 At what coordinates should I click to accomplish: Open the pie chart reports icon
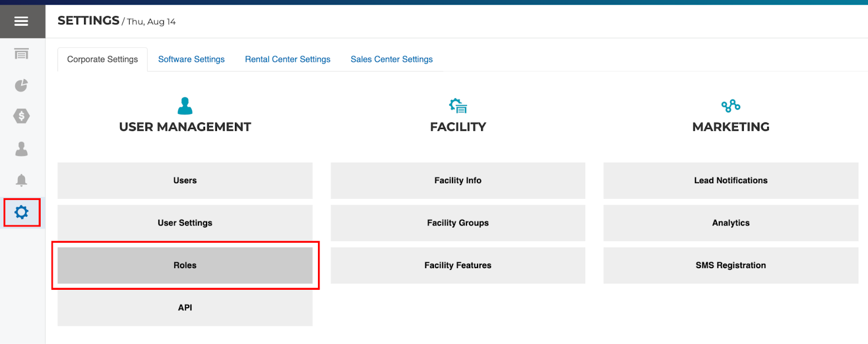point(21,85)
